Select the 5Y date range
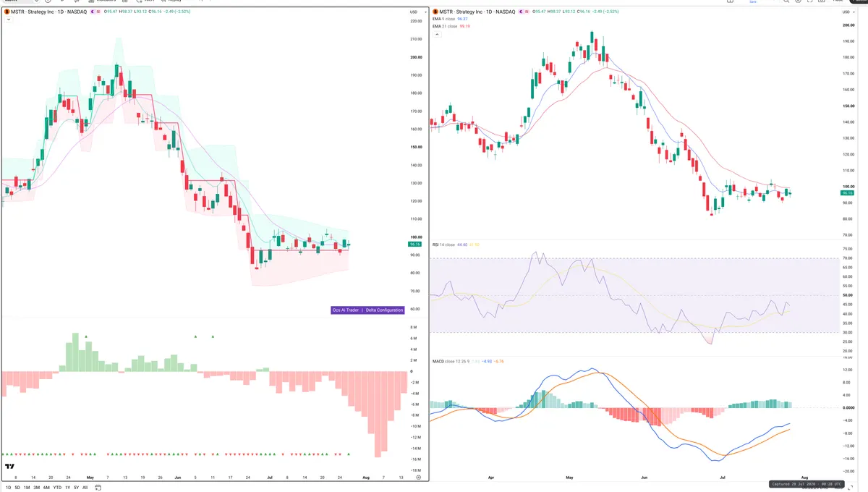868x492 pixels. click(76, 488)
